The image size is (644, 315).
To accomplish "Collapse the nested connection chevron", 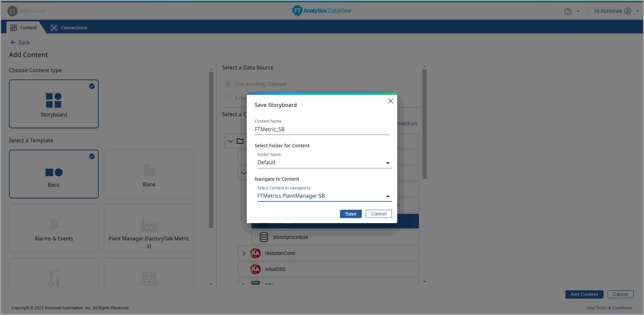I will (244, 173).
